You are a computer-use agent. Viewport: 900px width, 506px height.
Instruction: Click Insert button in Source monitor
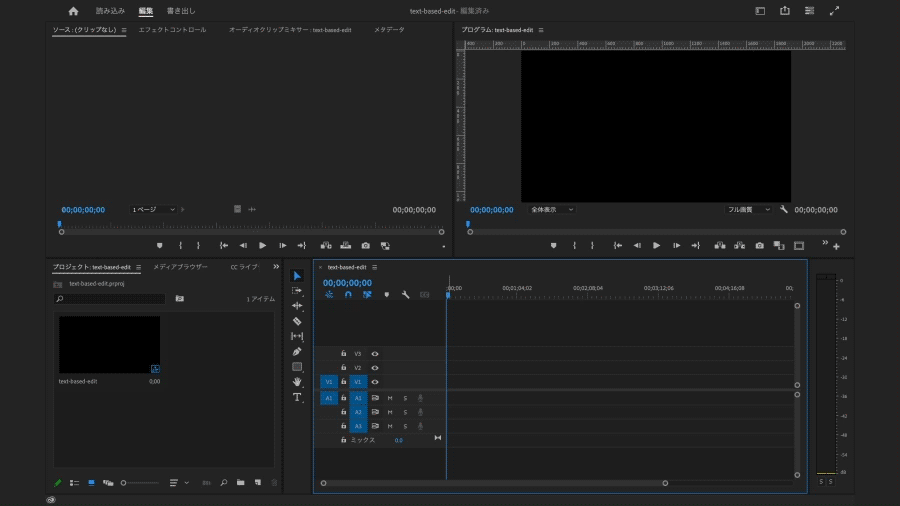pos(326,246)
